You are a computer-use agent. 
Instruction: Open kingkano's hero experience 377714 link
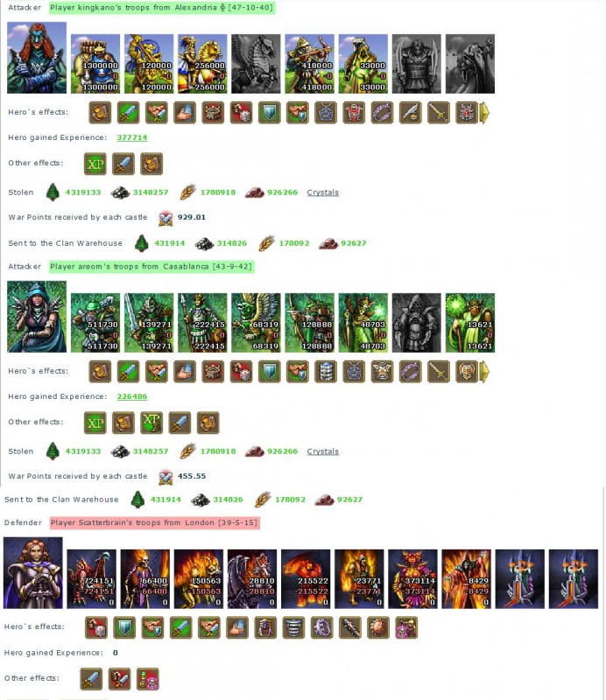coord(132,137)
